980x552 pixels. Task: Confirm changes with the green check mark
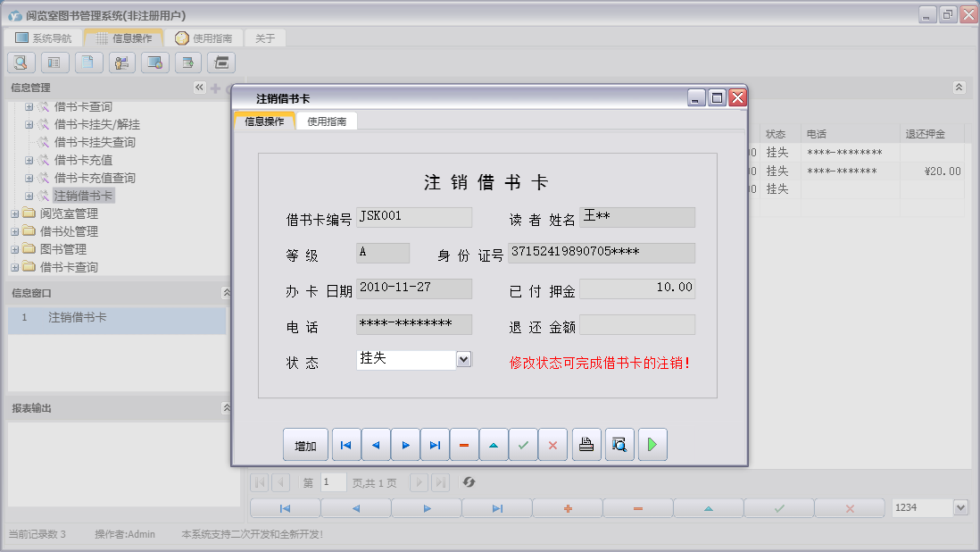[x=523, y=444]
